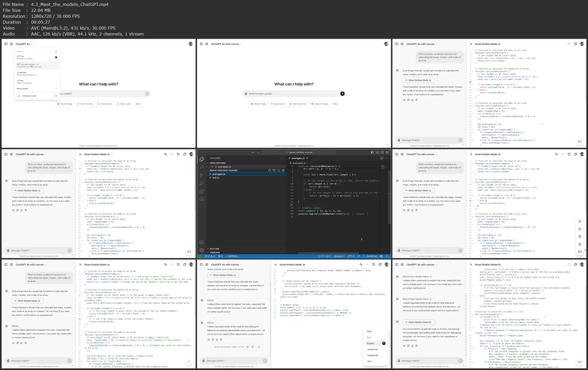Click split editor icon in VS Code
The height and width of the screenshot is (370, 588).
pos(382,158)
